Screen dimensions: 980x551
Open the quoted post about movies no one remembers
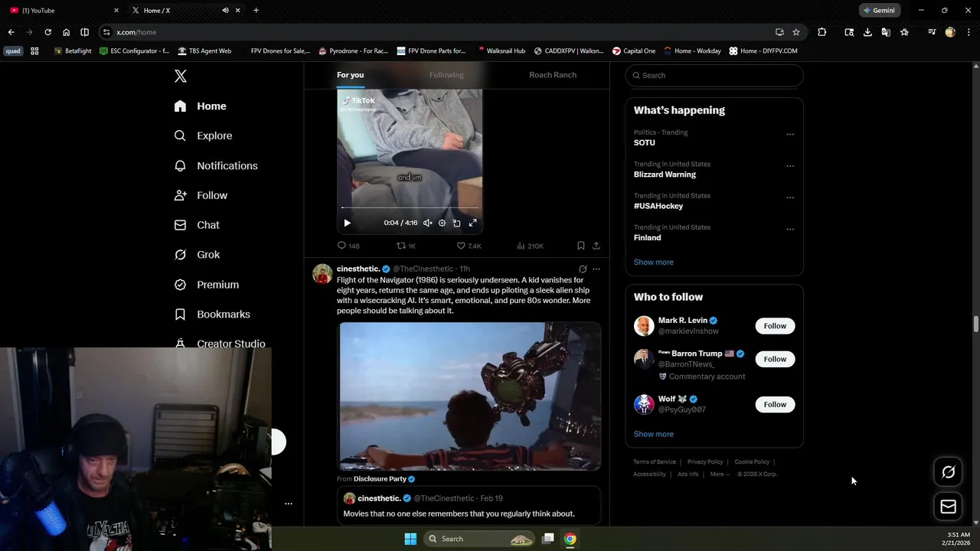pos(469,506)
